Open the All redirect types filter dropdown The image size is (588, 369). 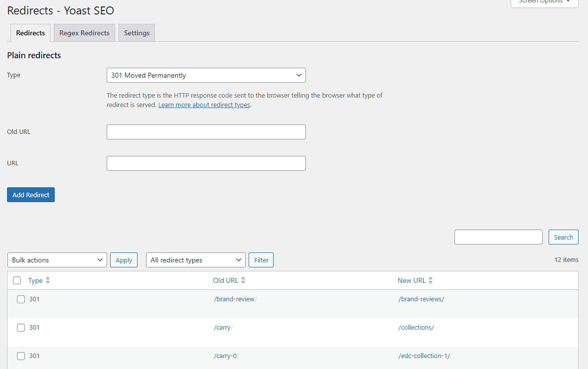[x=195, y=259]
